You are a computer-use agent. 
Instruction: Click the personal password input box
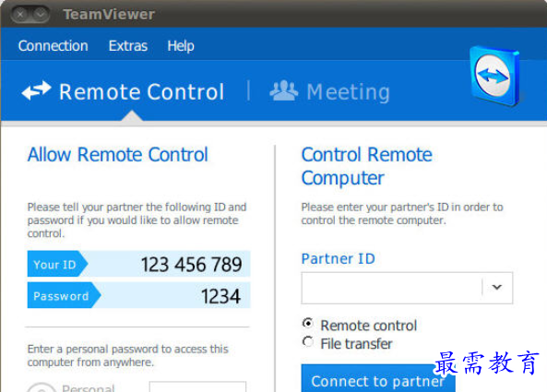(x=197, y=386)
